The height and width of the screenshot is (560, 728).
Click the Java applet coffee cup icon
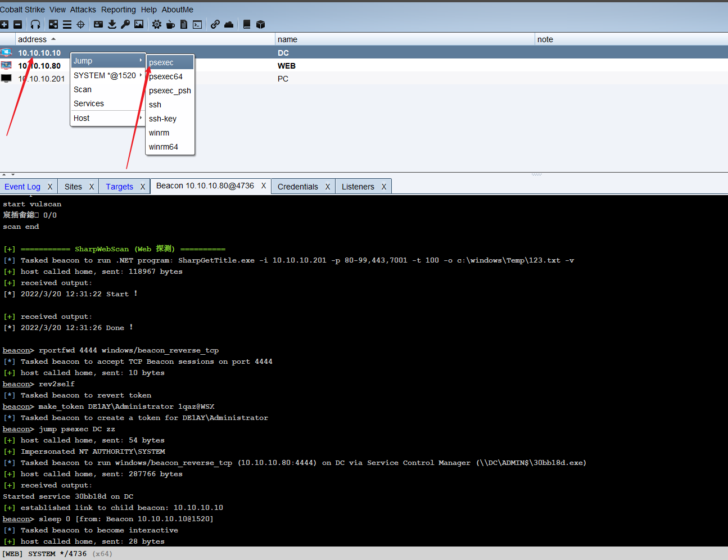(x=170, y=24)
